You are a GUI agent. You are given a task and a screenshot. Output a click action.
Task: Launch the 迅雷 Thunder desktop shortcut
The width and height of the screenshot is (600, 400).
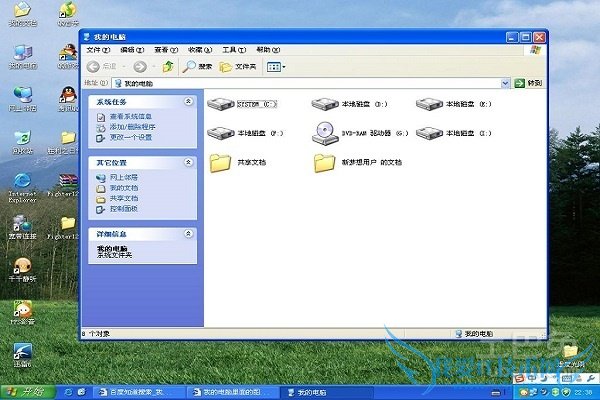pos(22,355)
